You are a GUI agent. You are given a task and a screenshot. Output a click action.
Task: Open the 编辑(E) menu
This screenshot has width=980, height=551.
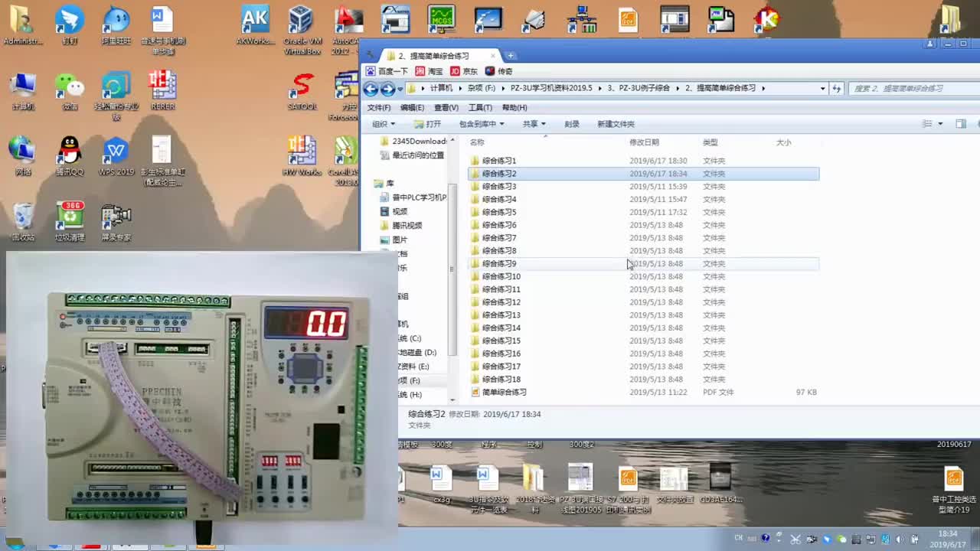pyautogui.click(x=412, y=108)
